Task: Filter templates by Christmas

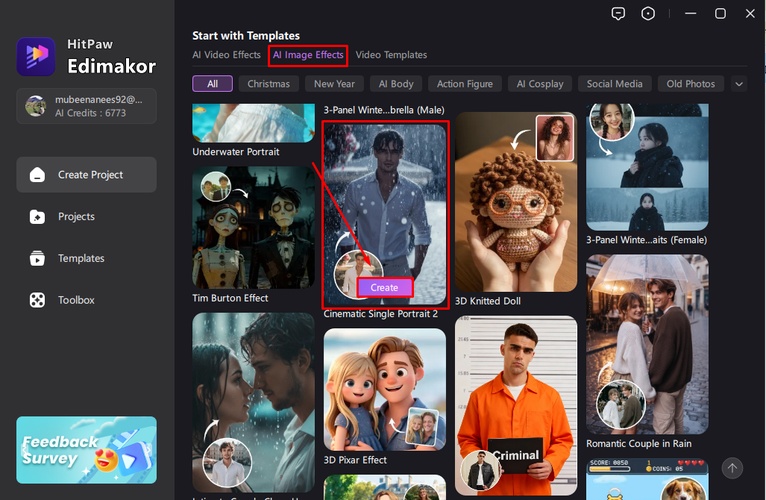Action: pos(268,84)
